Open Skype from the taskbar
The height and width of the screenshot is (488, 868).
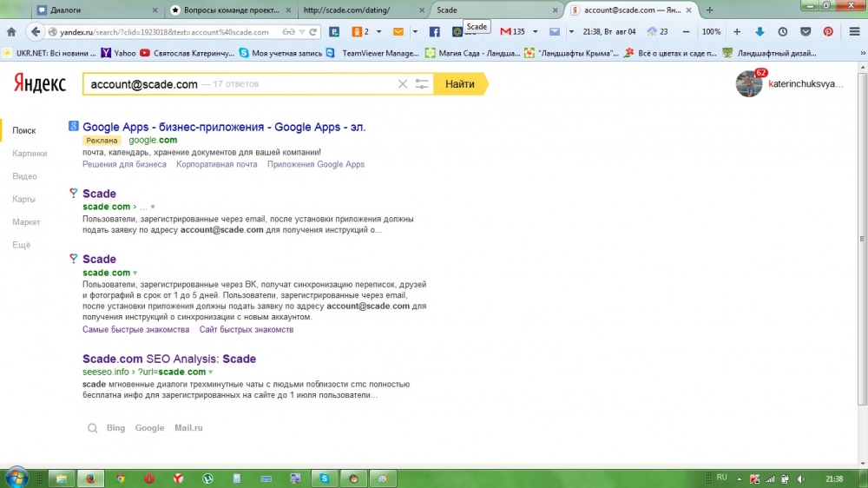(x=325, y=478)
